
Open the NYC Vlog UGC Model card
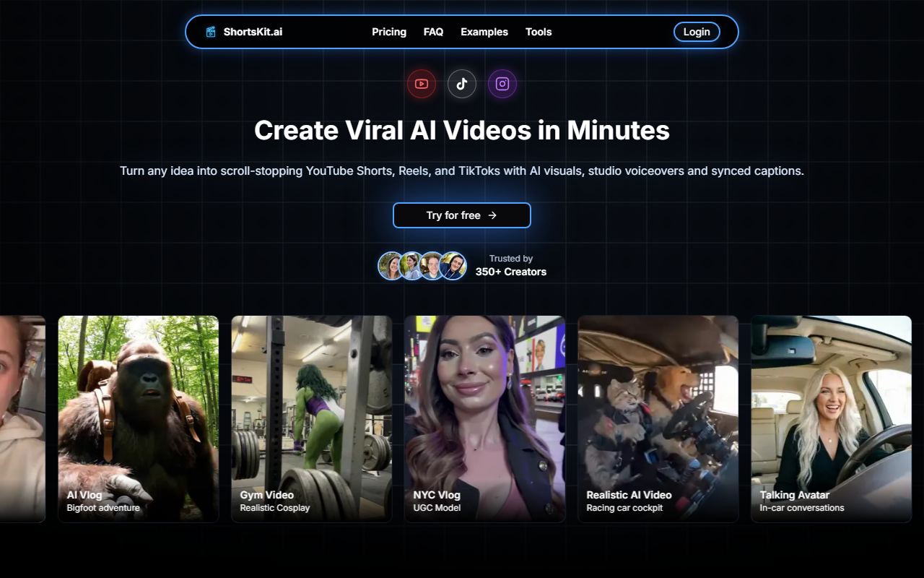(x=485, y=419)
